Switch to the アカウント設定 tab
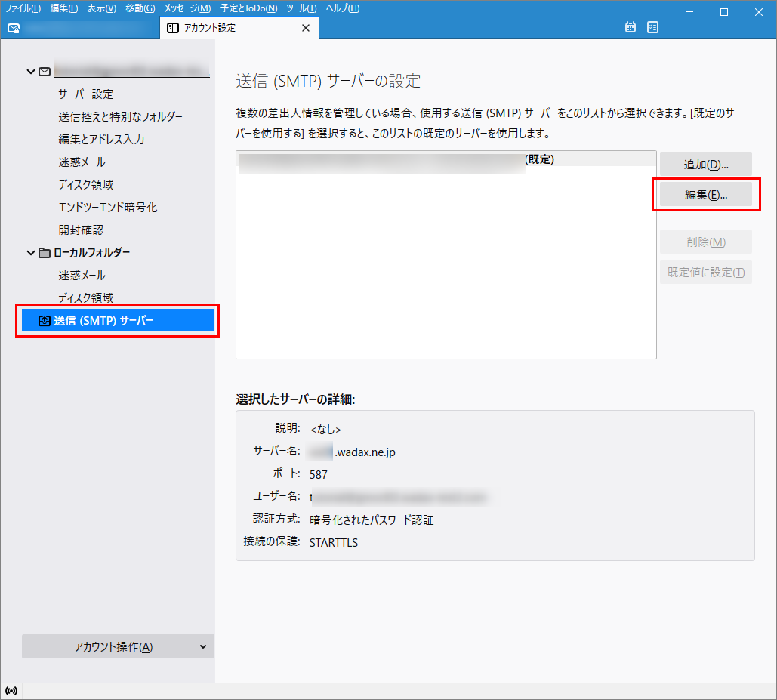Image resolution: width=777 pixels, height=700 pixels. coord(239,28)
